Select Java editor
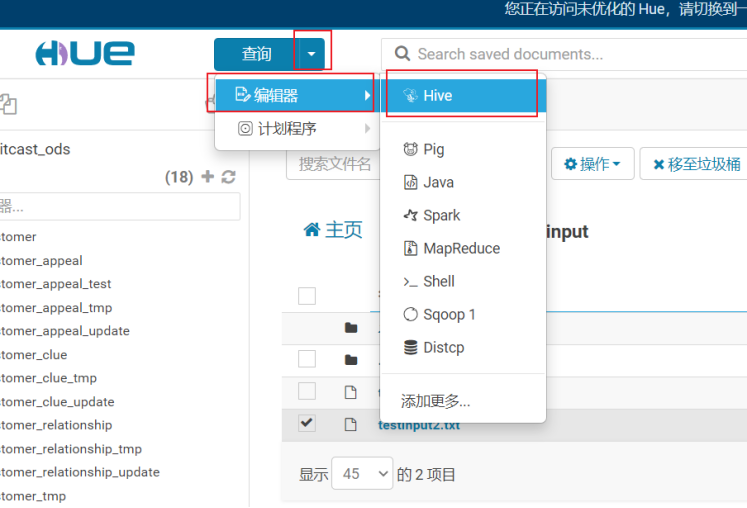The height and width of the screenshot is (508, 747). [x=463, y=183]
